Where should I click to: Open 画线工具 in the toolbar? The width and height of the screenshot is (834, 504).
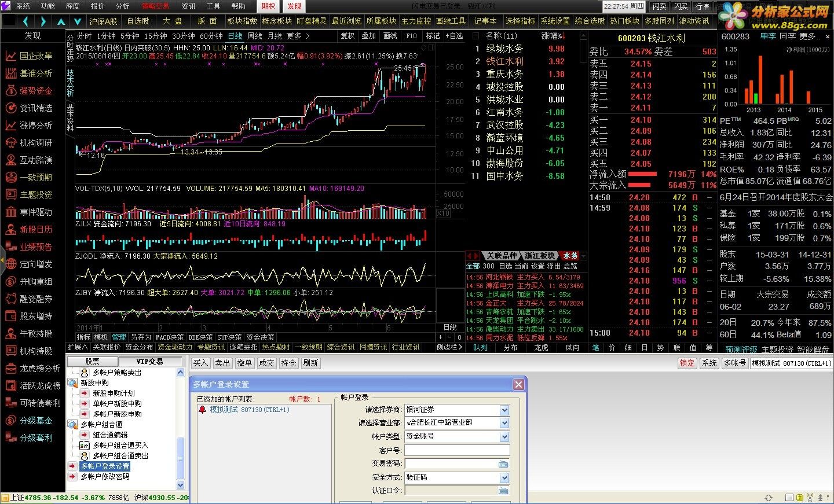click(x=451, y=21)
